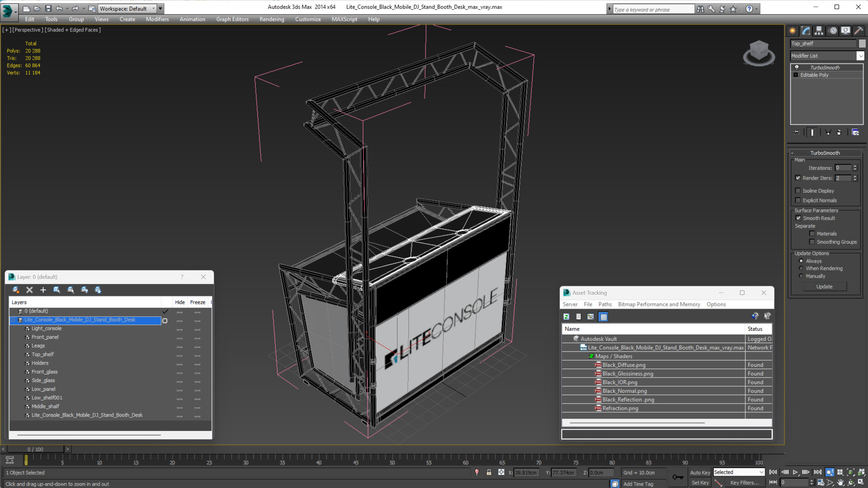This screenshot has height=488, width=868.
Task: Go to the start frame
Action: 773,472
